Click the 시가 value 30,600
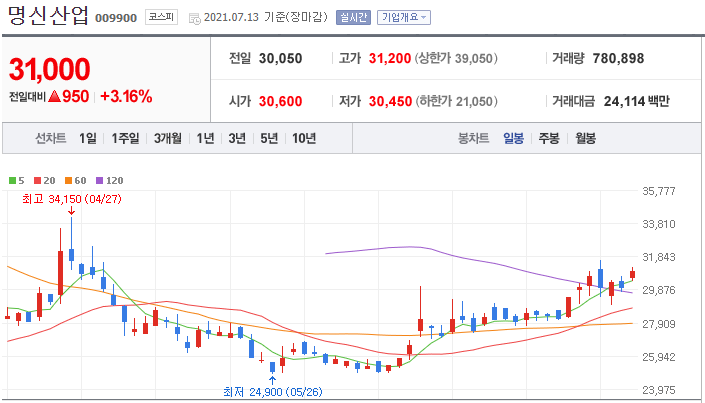 pos(281,101)
